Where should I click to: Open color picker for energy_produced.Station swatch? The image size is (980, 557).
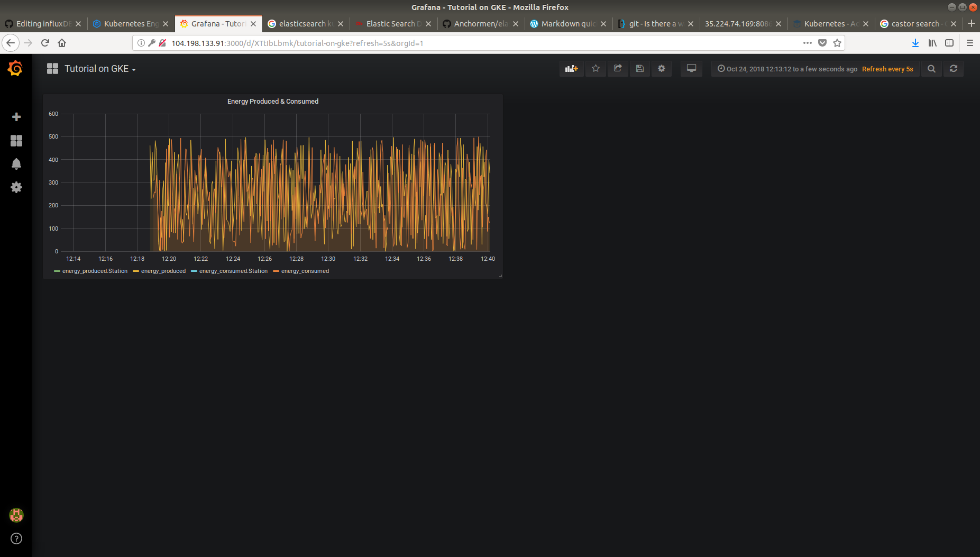pos(57,271)
